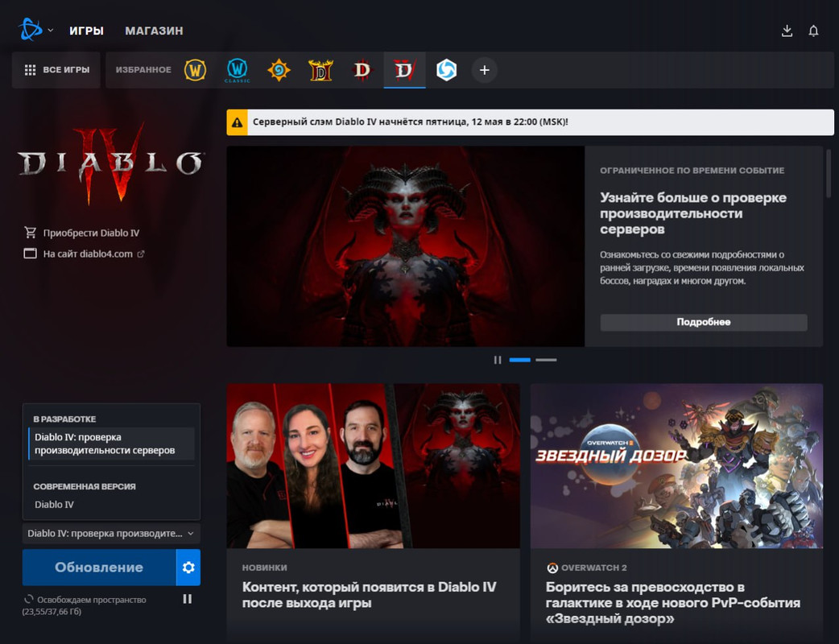Open game settings gear next to Обновление

188,567
